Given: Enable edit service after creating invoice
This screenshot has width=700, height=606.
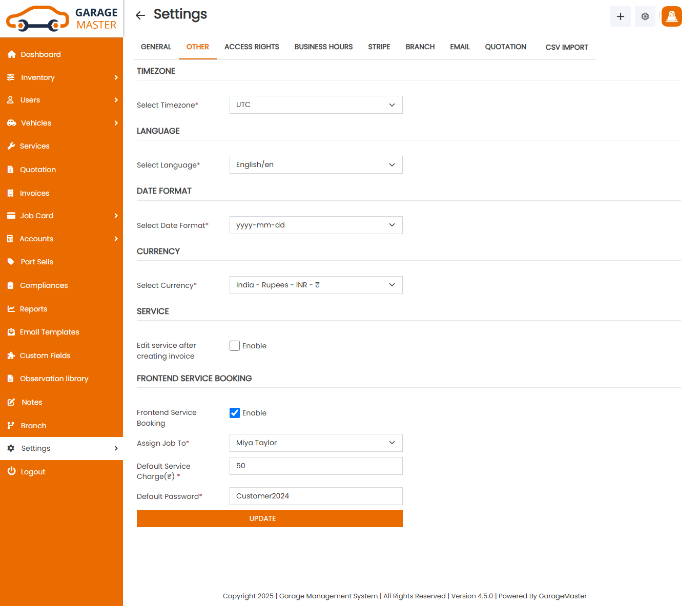Looking at the screenshot, I should click(235, 346).
